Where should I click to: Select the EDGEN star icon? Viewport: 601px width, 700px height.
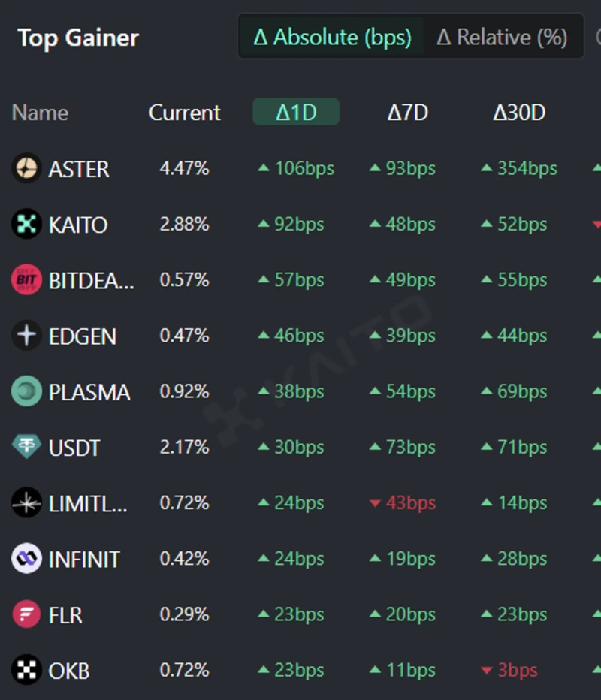click(26, 335)
